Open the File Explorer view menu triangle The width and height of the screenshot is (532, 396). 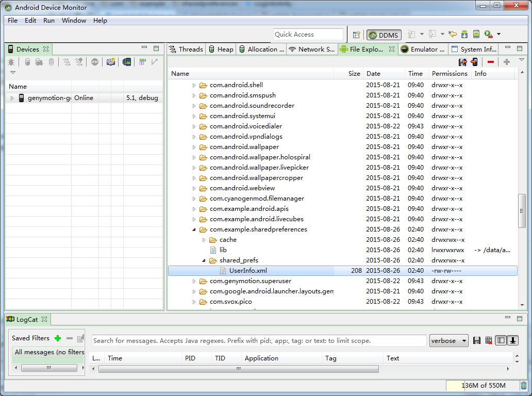[x=522, y=60]
